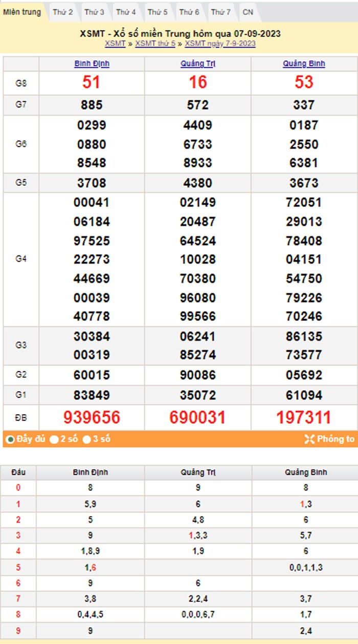
Task: Open the Quảng Trị province link
Action: click(197, 64)
